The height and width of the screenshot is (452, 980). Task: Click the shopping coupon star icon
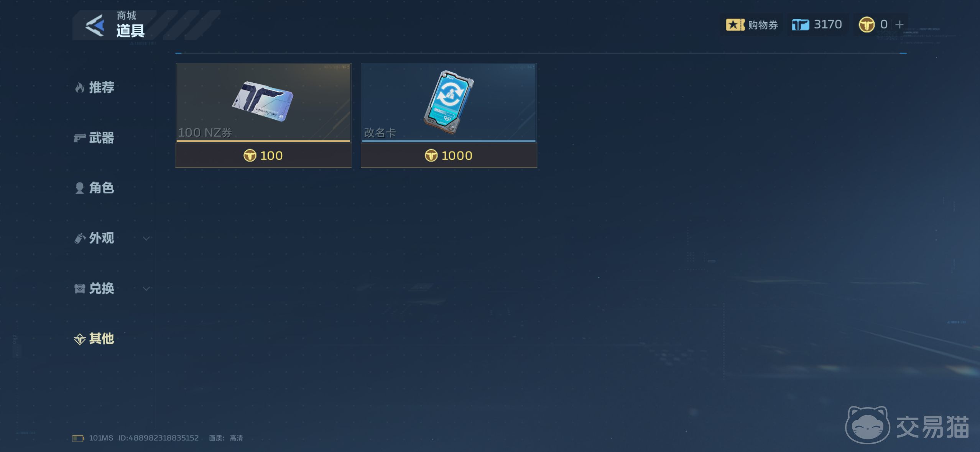pyautogui.click(x=735, y=25)
